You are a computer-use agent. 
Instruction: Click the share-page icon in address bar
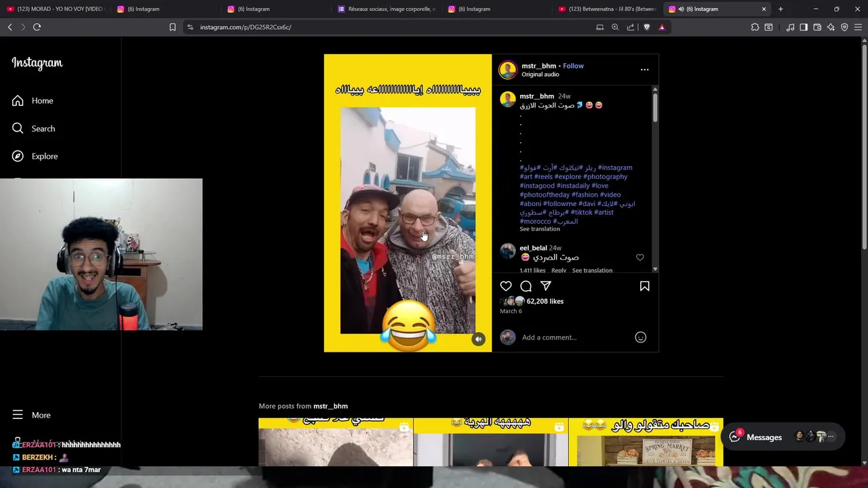pyautogui.click(x=631, y=27)
